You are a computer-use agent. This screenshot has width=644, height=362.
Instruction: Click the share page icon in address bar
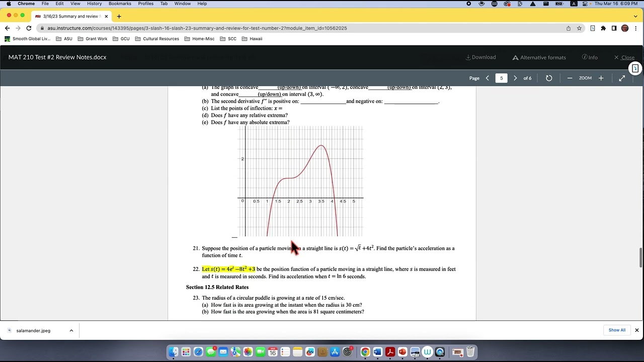[x=569, y=28]
